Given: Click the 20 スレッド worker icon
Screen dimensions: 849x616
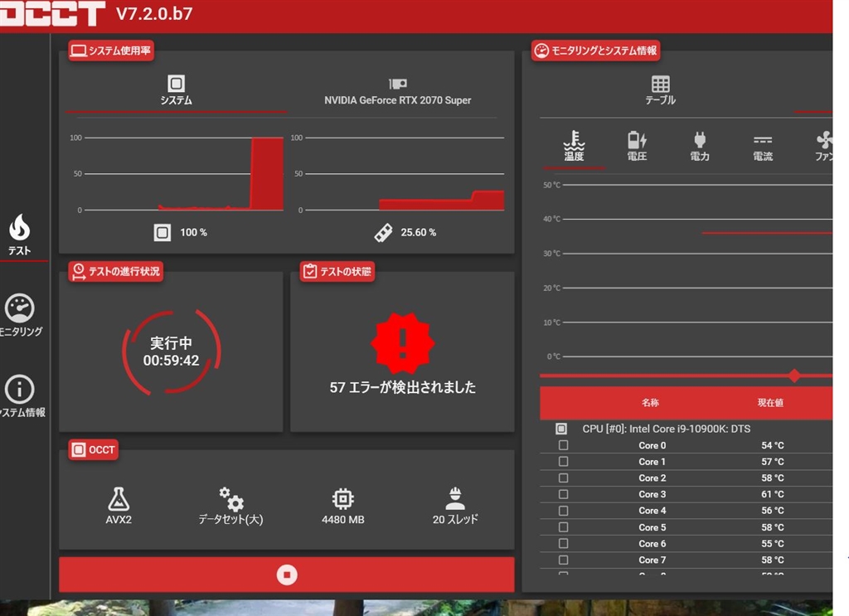Looking at the screenshot, I should [x=455, y=498].
